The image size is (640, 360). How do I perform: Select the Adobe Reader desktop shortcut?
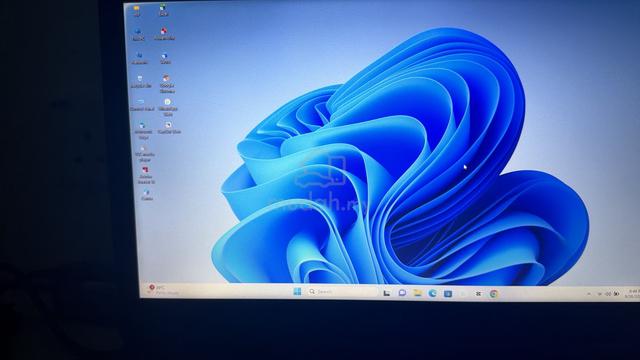[x=146, y=175]
